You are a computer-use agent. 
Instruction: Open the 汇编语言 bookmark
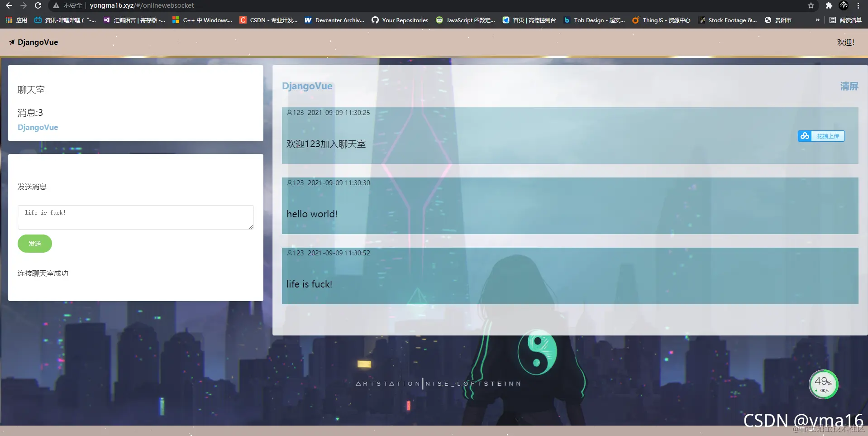(134, 20)
